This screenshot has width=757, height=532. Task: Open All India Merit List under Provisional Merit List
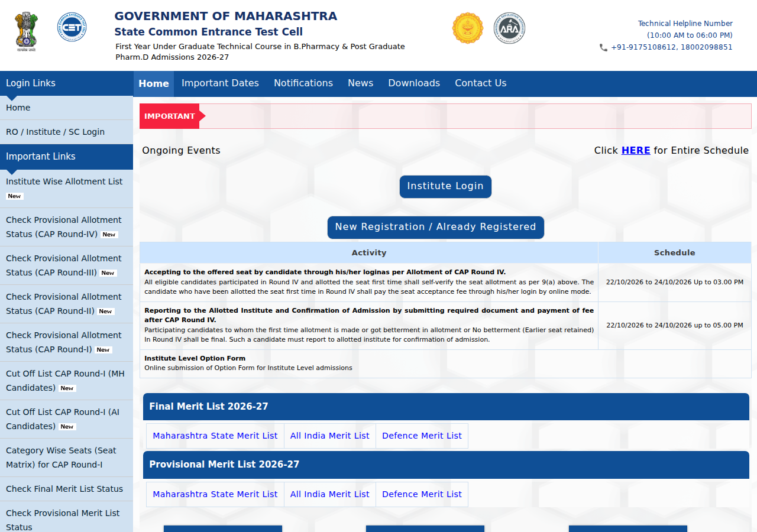pyautogui.click(x=330, y=495)
